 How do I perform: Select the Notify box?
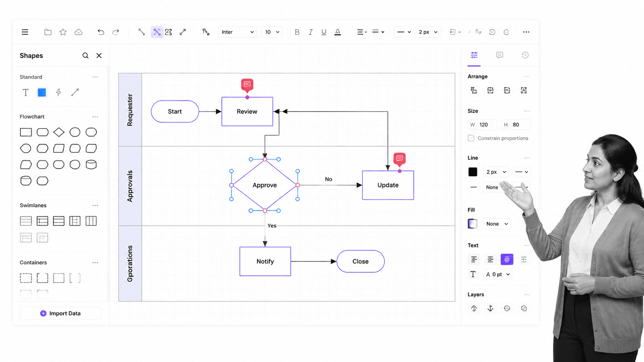(265, 262)
